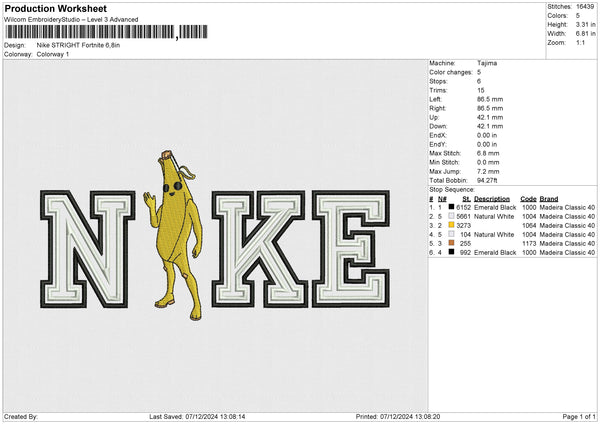Viewport: 600px width, 424px height.
Task: Click the embroidered letter E in the preview
Action: [x=351, y=249]
